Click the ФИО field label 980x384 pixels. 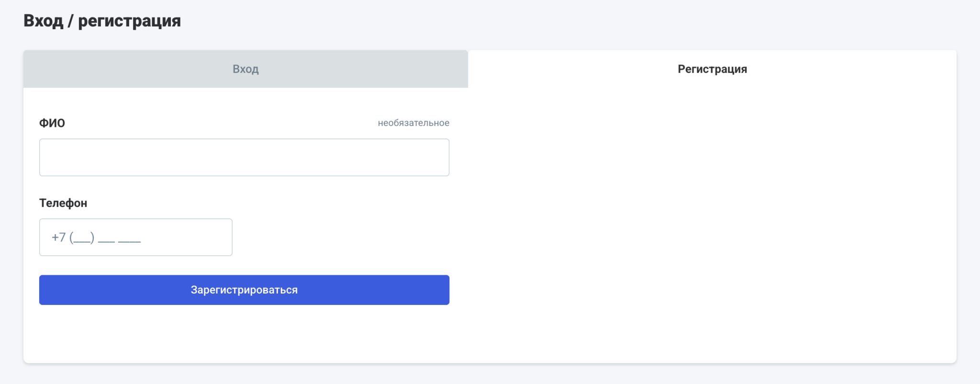click(x=52, y=123)
